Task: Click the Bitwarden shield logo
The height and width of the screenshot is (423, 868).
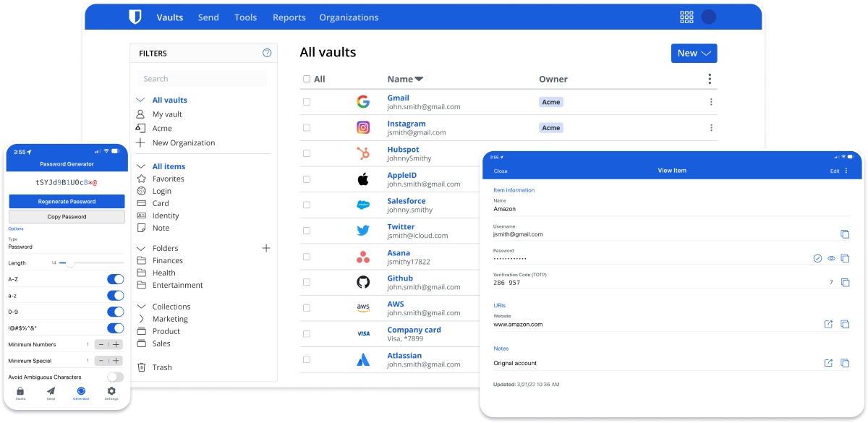Action: pos(135,17)
